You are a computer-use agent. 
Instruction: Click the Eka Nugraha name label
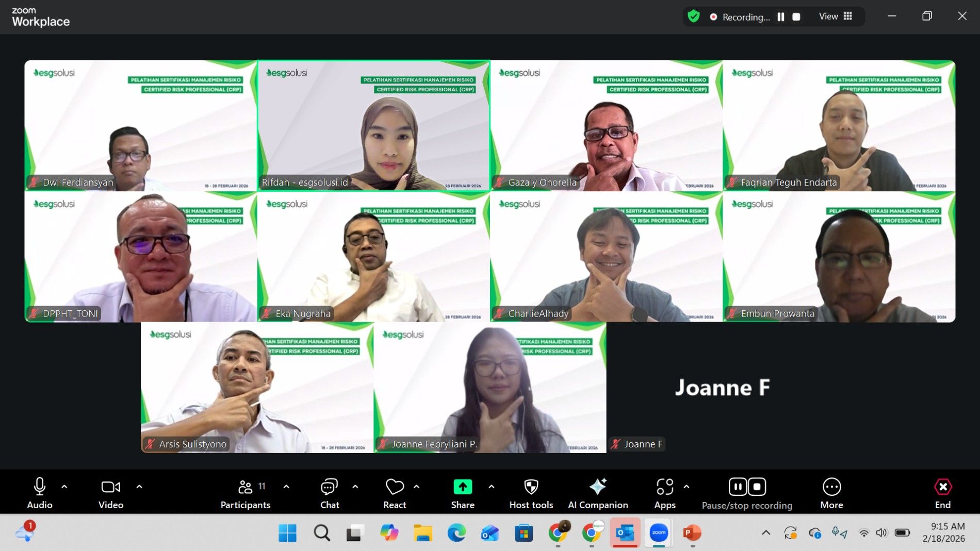[303, 313]
